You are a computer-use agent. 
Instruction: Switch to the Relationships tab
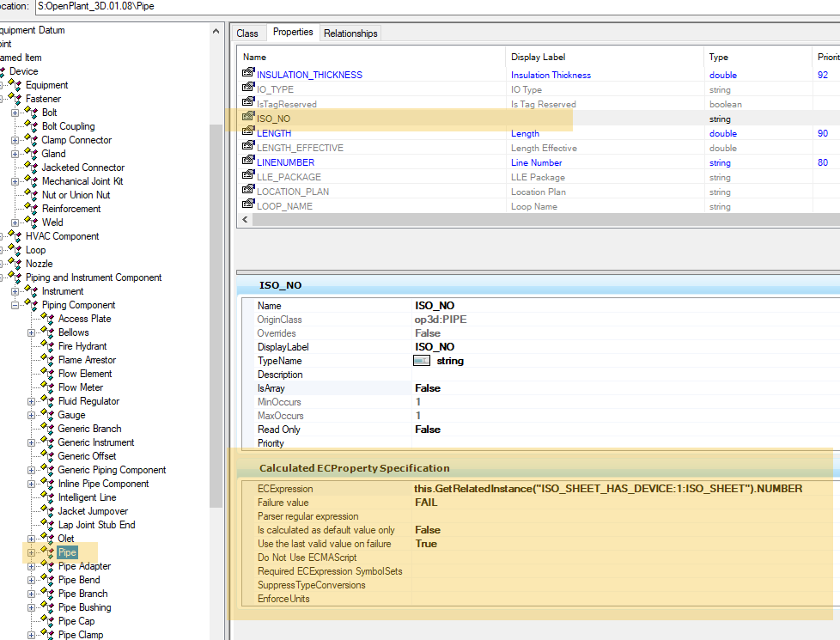pos(350,33)
